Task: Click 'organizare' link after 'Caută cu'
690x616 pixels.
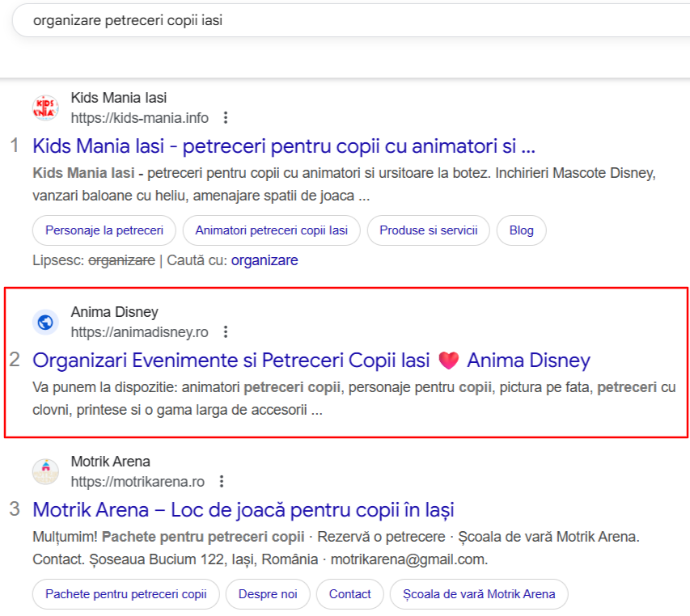Action: pos(265,260)
